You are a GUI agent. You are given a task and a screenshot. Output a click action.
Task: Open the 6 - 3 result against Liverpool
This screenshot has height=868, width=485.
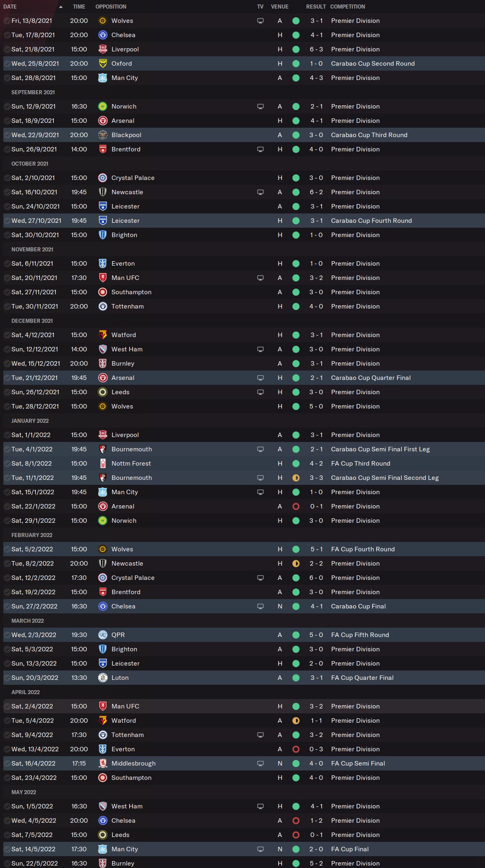(x=316, y=49)
